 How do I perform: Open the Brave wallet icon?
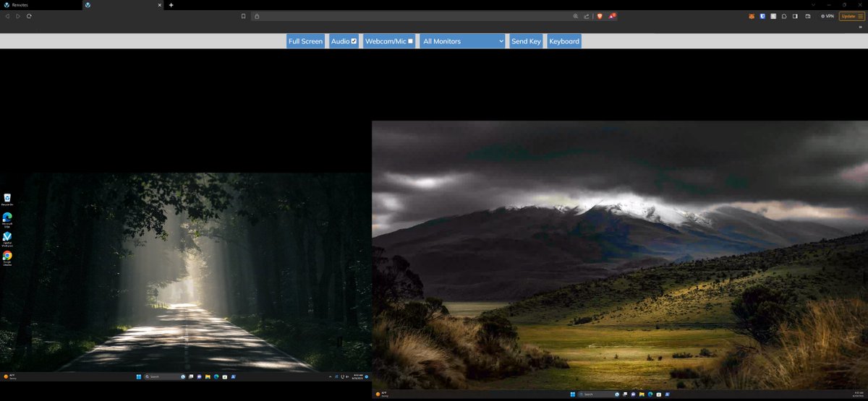point(808,17)
